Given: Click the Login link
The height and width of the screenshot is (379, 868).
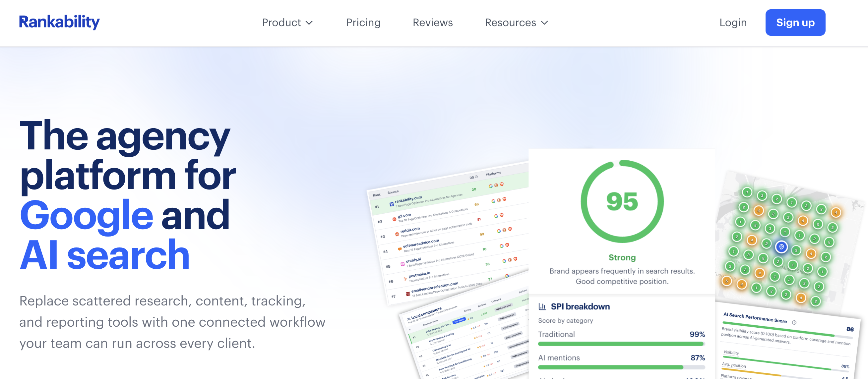Looking at the screenshot, I should pos(733,23).
